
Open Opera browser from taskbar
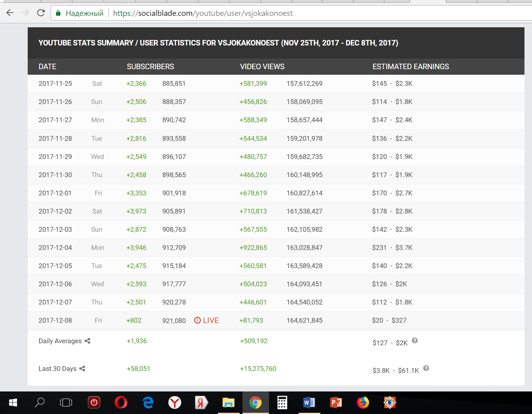[121, 403]
